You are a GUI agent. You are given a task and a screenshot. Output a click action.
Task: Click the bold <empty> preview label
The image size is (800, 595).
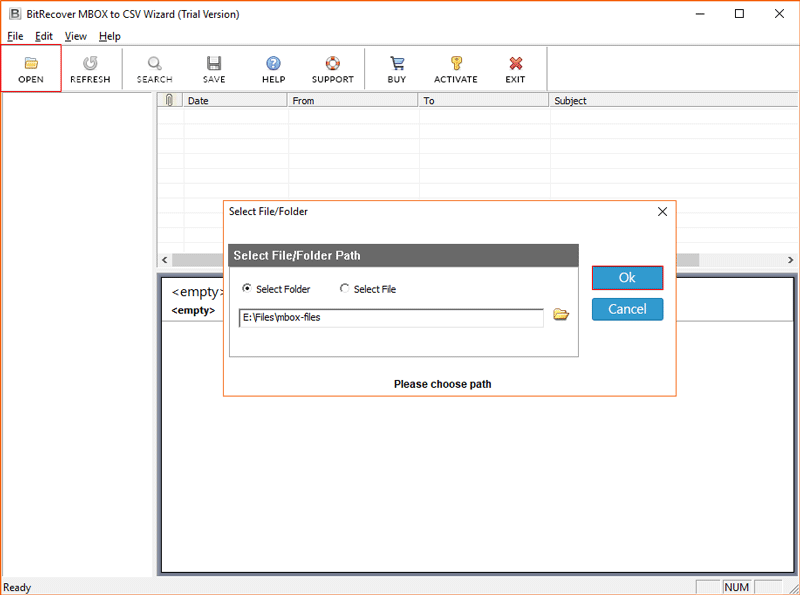(x=193, y=310)
